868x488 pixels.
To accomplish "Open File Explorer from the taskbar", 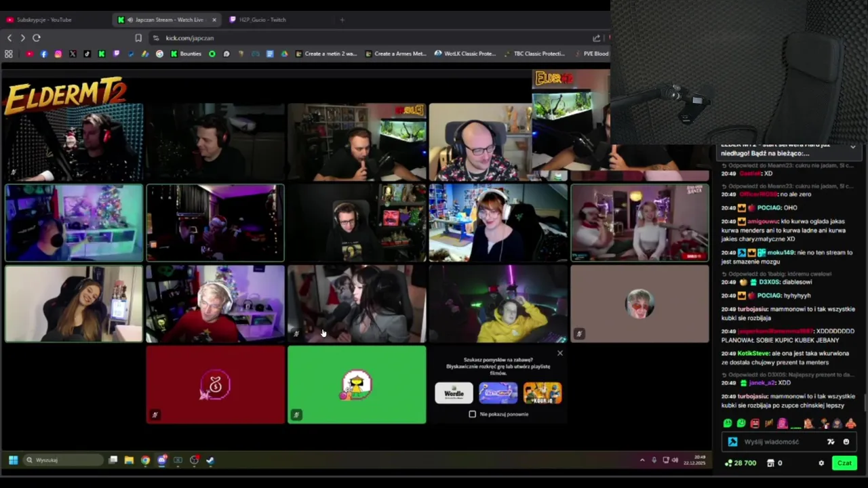I will click(129, 460).
